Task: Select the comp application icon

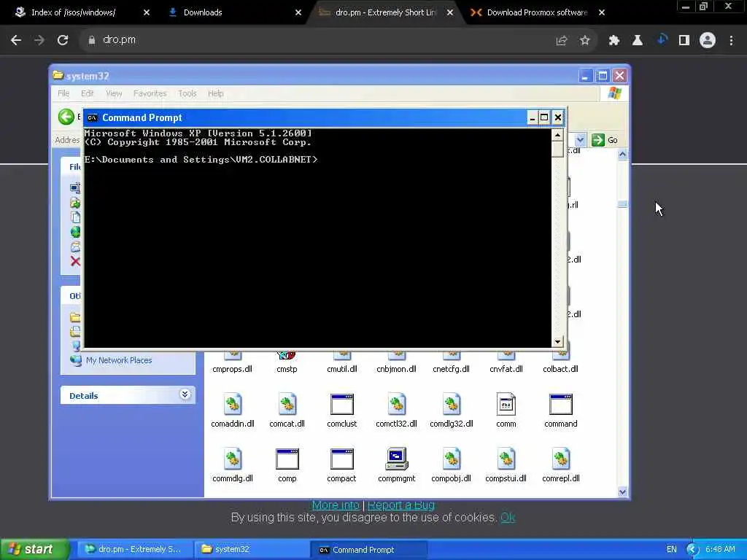Action: click(287, 459)
